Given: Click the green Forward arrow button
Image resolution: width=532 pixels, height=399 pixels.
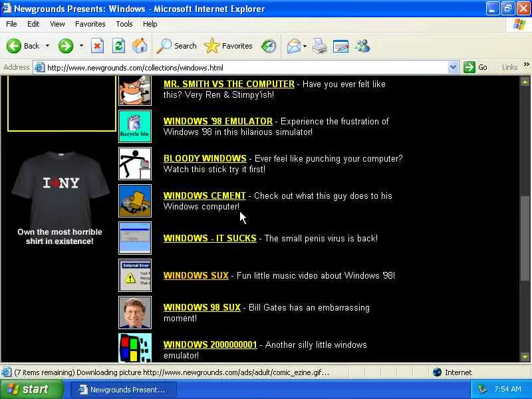Looking at the screenshot, I should (65, 46).
